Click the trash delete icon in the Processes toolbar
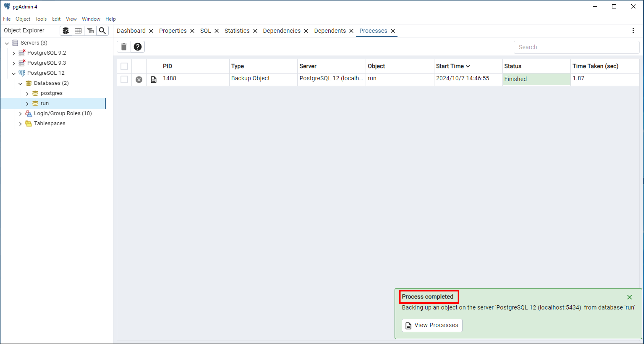Screen dimensions: 644x344 [x=124, y=47]
